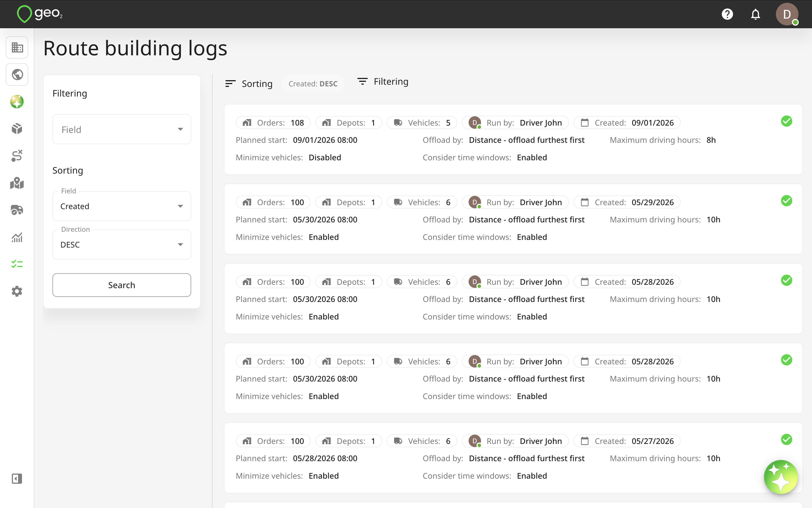Open the settings gear sidebar icon
Screen dimensions: 812x508
point(17,291)
